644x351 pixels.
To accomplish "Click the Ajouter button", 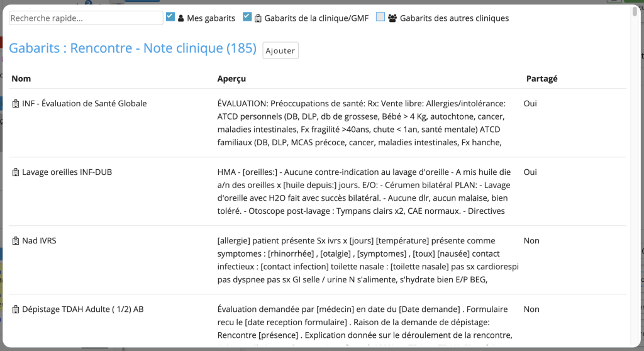I will (x=280, y=50).
